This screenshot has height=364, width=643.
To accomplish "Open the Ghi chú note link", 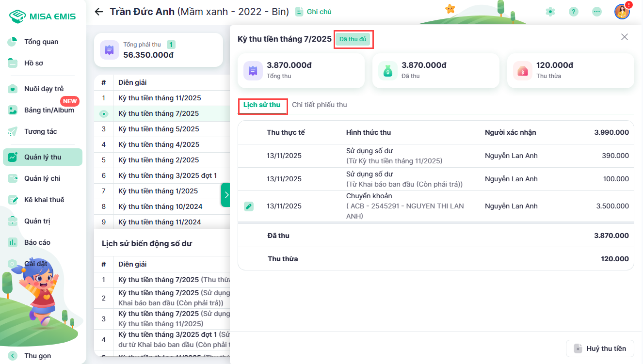I will tap(314, 12).
